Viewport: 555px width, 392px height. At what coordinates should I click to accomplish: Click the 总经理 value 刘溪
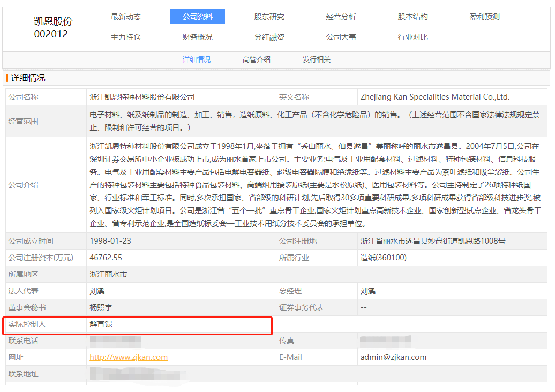tap(367, 291)
